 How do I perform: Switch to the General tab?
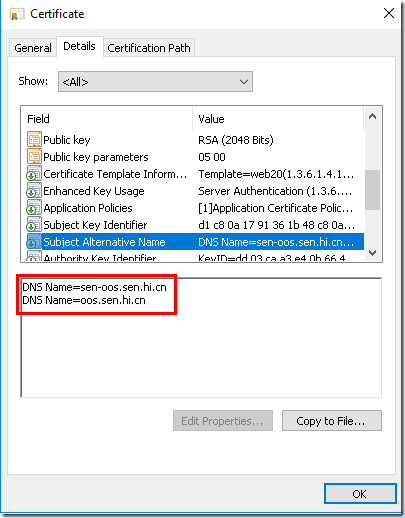[33, 48]
